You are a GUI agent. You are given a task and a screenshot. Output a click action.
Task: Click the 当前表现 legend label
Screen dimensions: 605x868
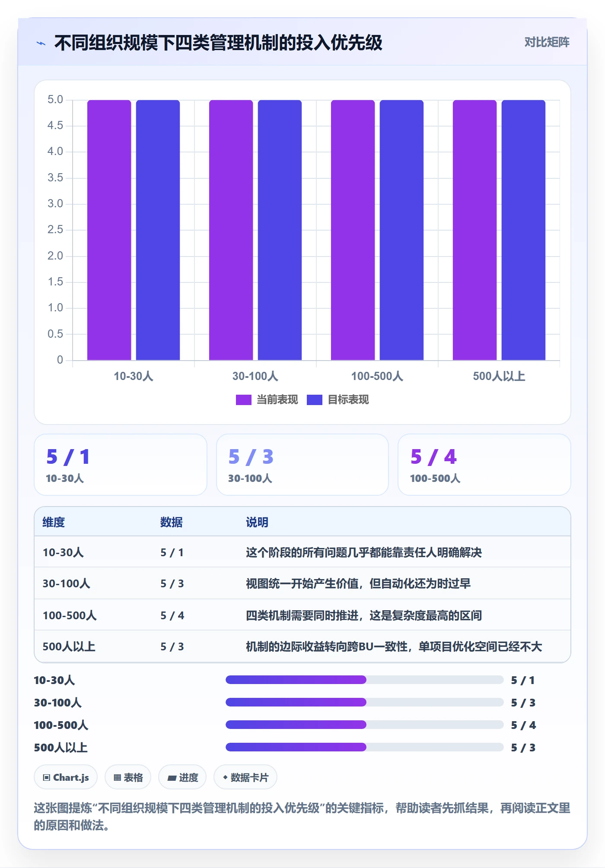coord(277,400)
